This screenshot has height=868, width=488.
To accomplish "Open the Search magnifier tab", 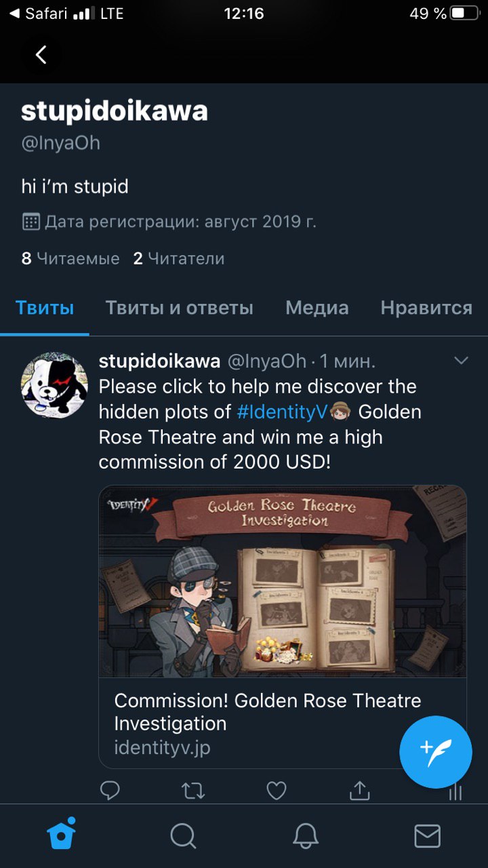I will [x=183, y=835].
